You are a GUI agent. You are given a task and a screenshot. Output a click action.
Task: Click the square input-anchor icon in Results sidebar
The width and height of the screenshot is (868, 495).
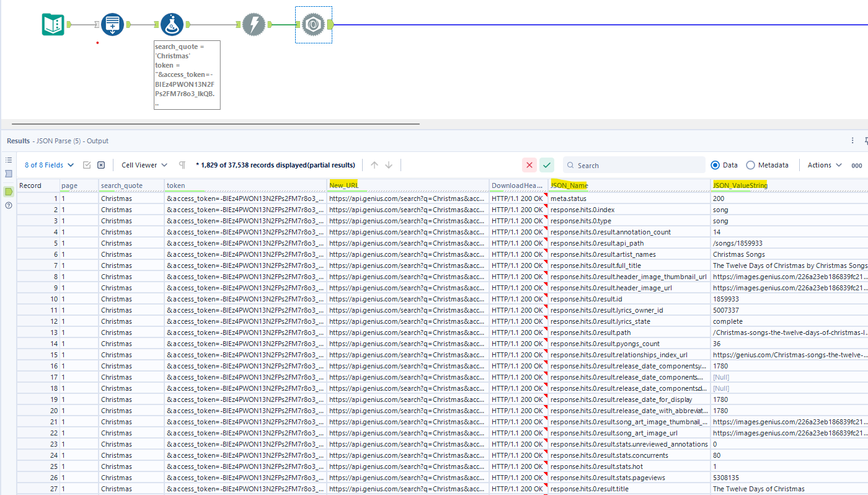click(x=8, y=174)
